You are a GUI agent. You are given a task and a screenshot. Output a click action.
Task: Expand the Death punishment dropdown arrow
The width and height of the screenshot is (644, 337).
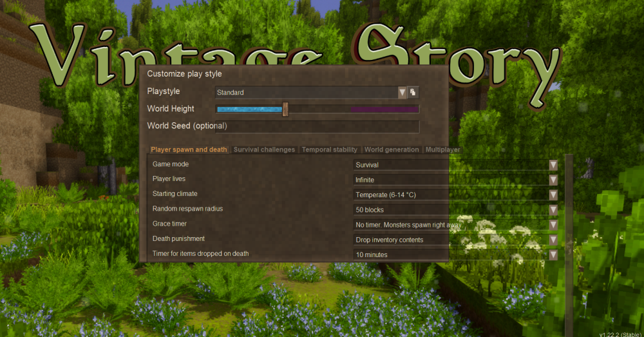pyautogui.click(x=553, y=240)
